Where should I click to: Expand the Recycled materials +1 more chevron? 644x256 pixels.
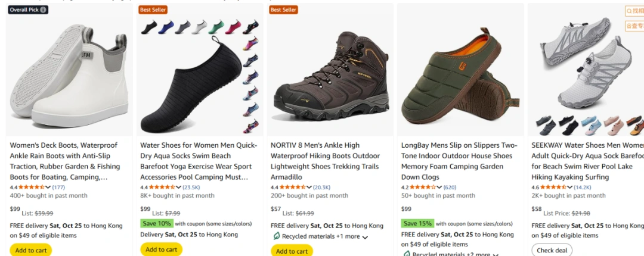tap(365, 237)
